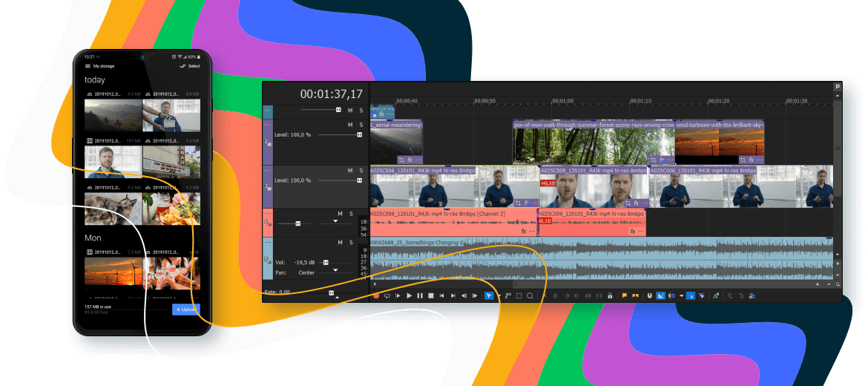Solo video track 2 with its S button
Image resolution: width=868 pixels, height=386 pixels.
[361, 125]
